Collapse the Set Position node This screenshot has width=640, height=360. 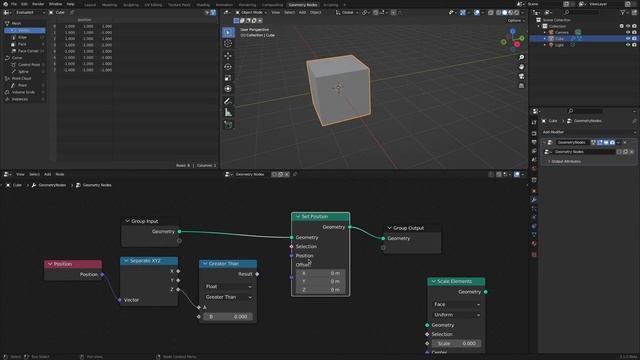[298, 217]
